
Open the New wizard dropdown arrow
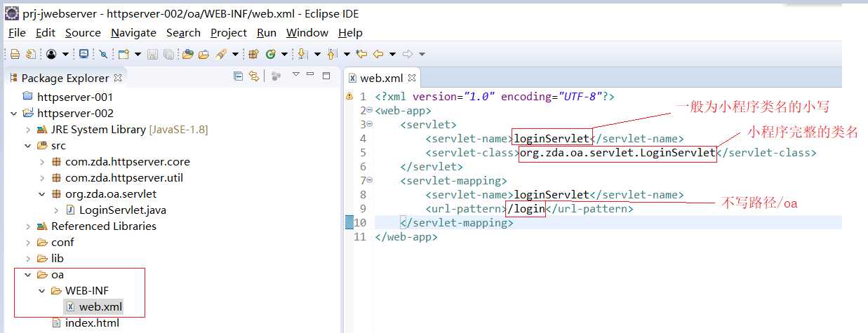pos(138,54)
